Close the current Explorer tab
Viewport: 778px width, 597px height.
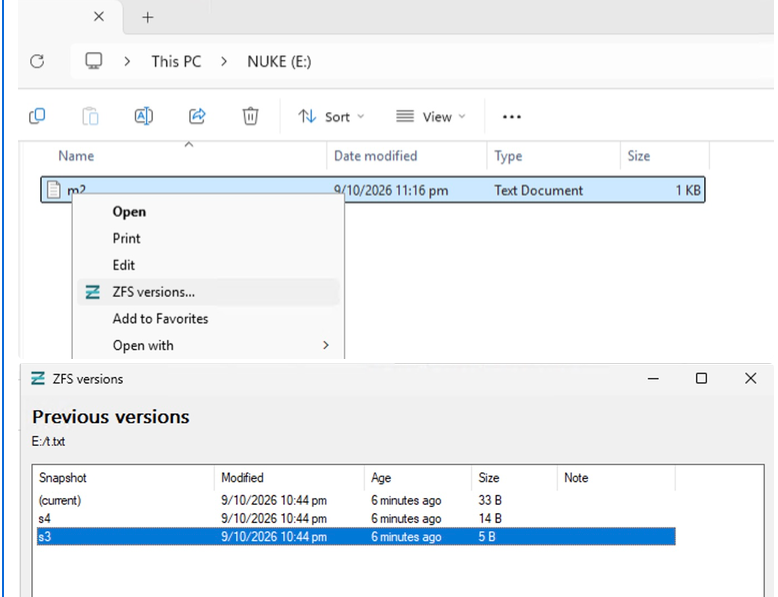[99, 17]
